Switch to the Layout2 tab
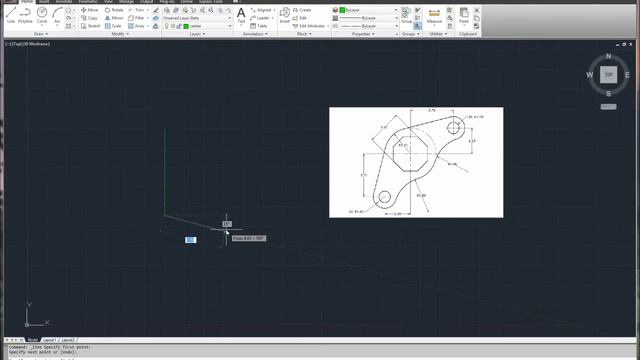The image size is (640, 360). tap(68, 340)
